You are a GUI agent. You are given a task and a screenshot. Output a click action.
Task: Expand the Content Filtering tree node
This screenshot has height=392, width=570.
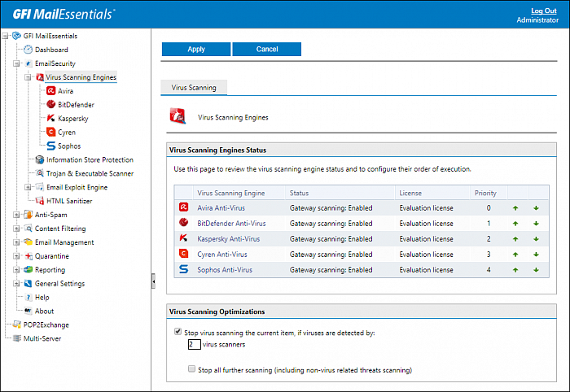(16, 229)
